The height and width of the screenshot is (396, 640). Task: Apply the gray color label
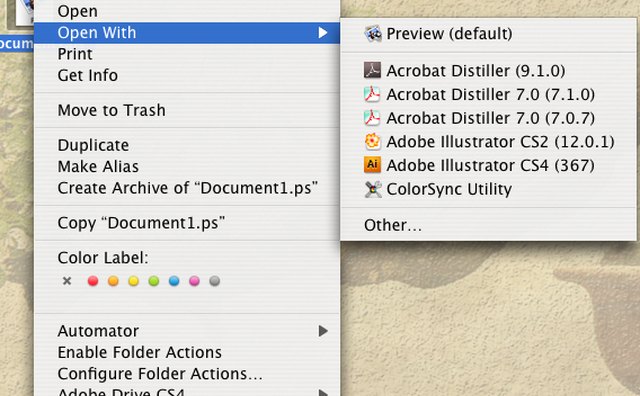pyautogui.click(x=214, y=281)
